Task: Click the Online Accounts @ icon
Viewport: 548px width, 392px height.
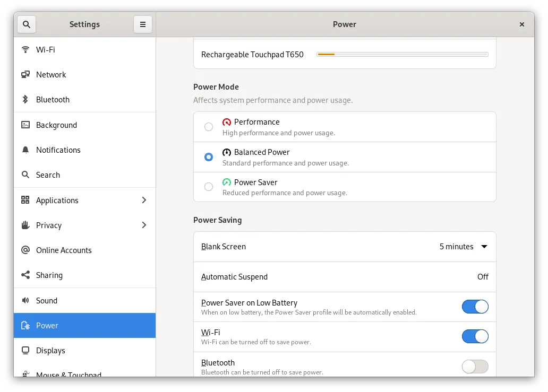Action: 25,250
